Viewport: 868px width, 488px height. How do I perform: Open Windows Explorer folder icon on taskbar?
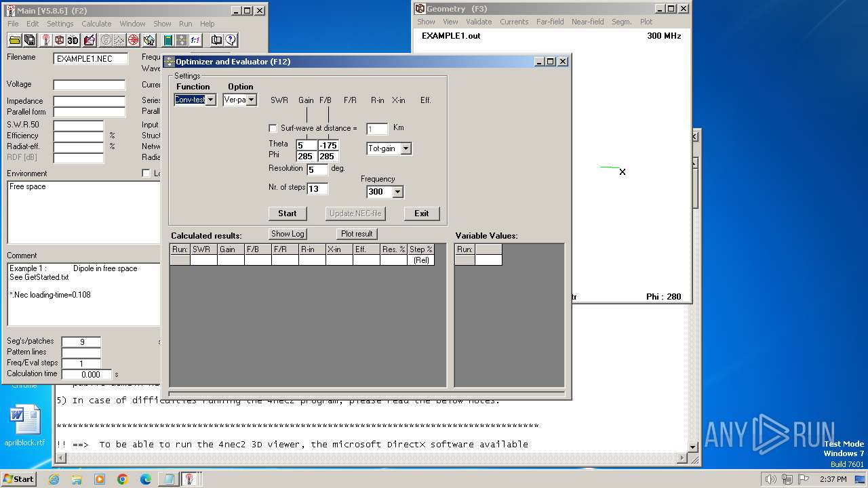[x=77, y=479]
